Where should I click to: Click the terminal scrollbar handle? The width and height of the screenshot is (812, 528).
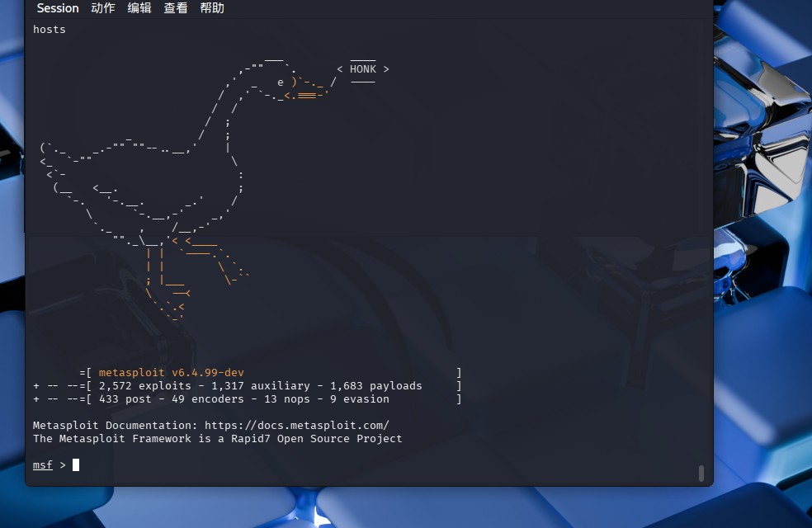[701, 473]
